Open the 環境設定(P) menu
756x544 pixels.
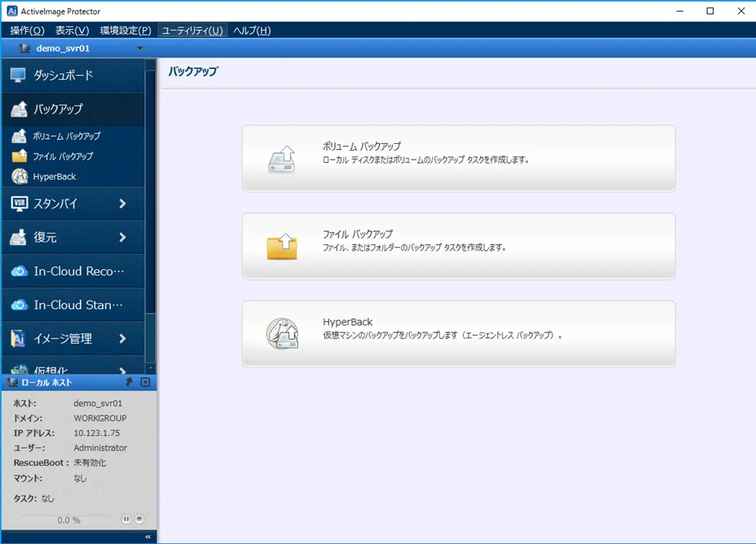click(x=126, y=30)
